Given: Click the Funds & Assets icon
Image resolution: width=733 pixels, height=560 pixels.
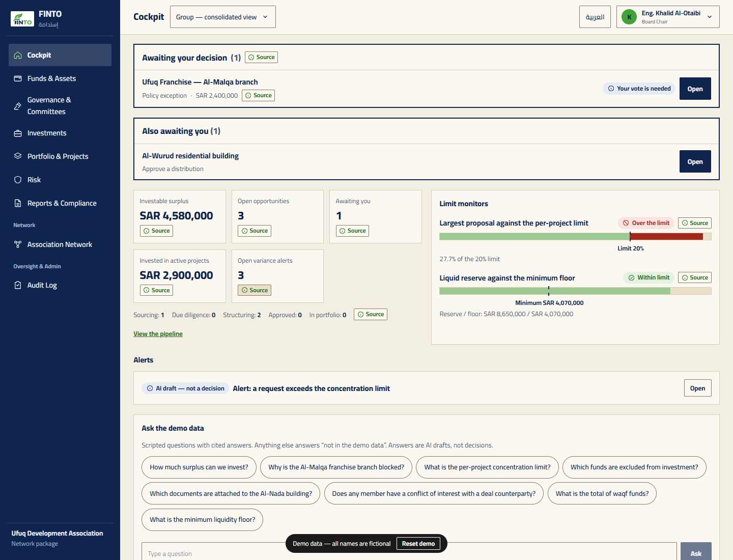Looking at the screenshot, I should (18, 78).
